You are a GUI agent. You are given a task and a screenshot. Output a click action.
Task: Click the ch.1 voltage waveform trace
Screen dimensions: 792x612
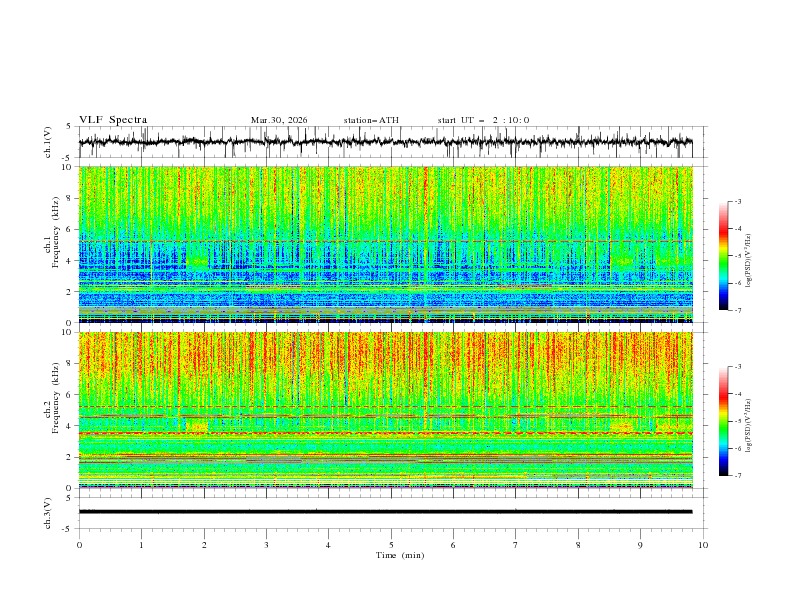(385, 142)
